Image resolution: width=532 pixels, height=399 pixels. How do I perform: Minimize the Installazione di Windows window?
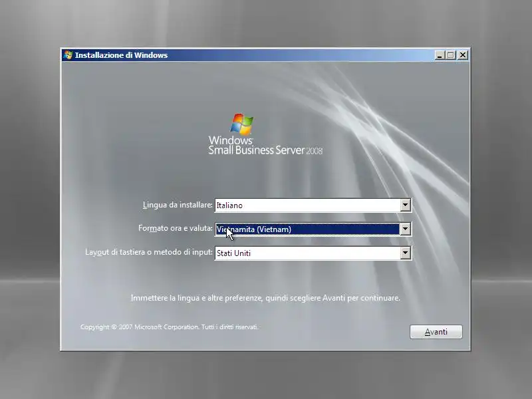tap(440, 55)
